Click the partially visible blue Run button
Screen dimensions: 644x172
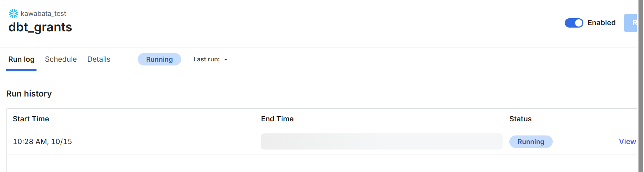(631, 23)
